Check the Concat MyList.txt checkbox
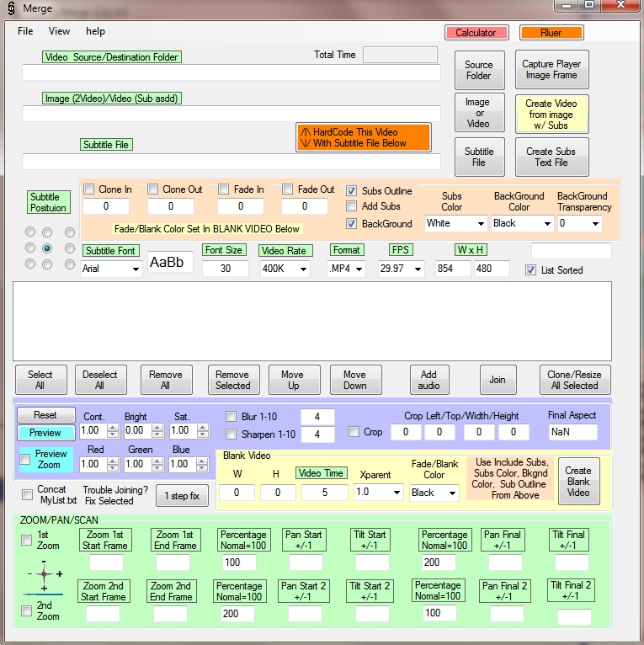644x645 pixels. 28,494
